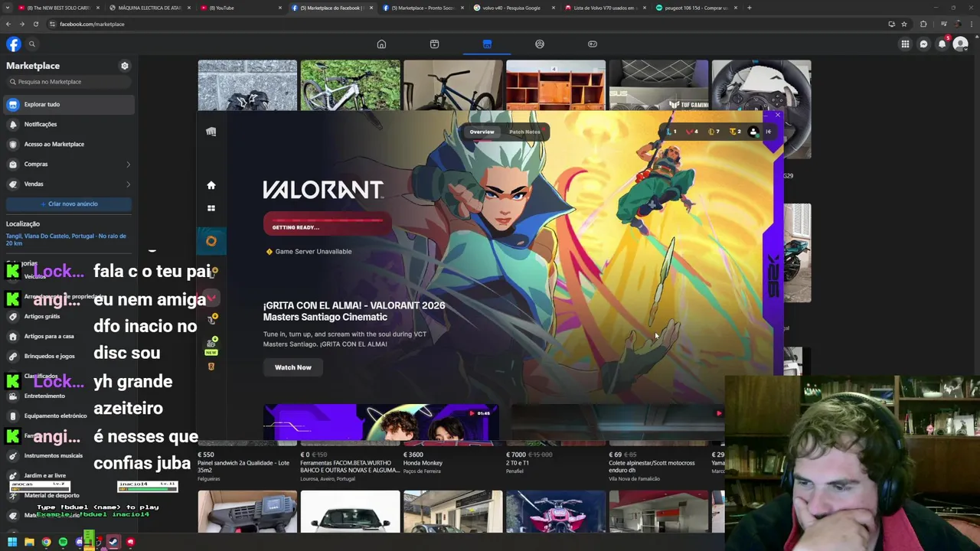Screen dimensions: 980x551
Task: Open the Riot profile avatar icon
Action: pos(753,132)
